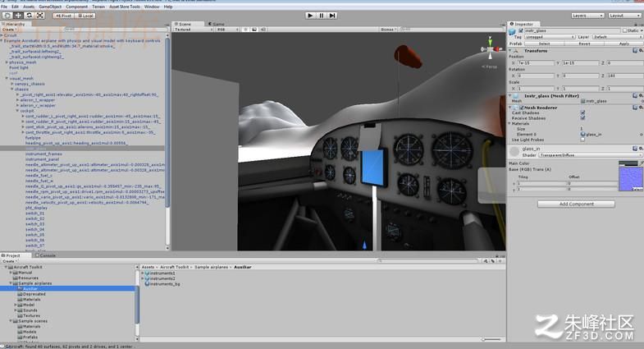Collapse the Sample airplanes folder
This screenshot has height=349, width=644.
coord(11,283)
